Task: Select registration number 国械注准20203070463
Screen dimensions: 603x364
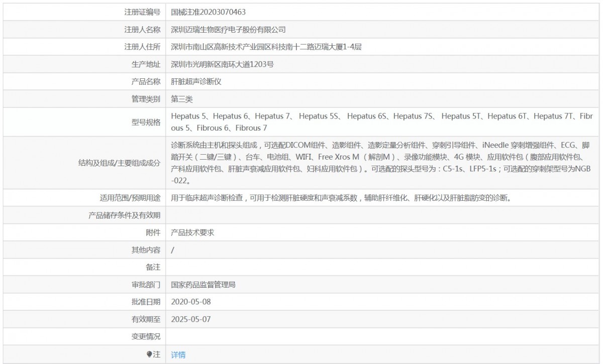Action: coord(209,11)
